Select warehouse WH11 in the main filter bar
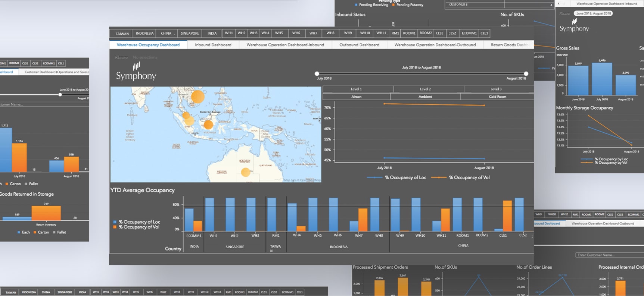 [381, 33]
